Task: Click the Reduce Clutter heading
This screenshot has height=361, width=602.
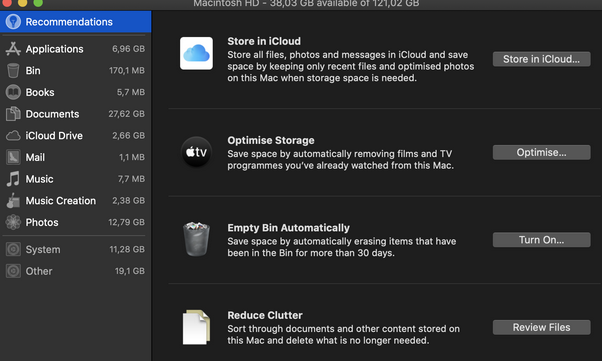Action: [265, 315]
